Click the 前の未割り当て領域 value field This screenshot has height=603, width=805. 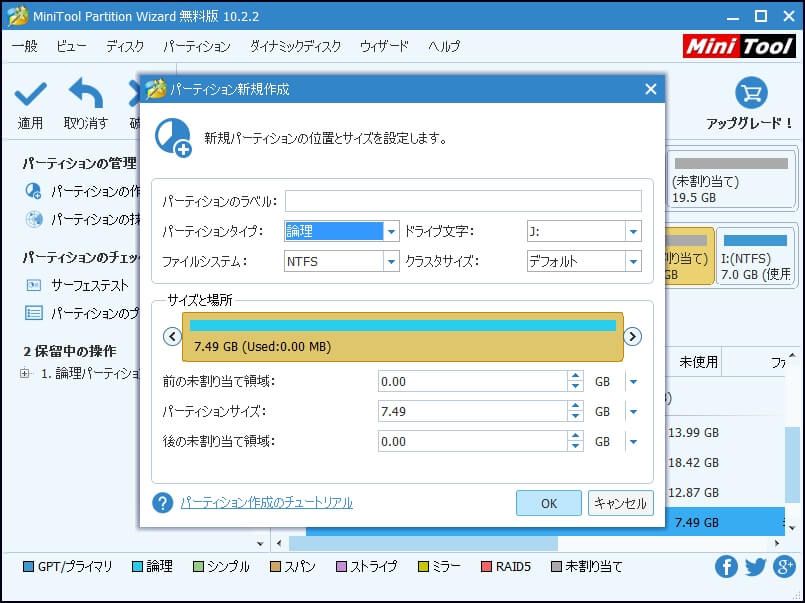472,382
